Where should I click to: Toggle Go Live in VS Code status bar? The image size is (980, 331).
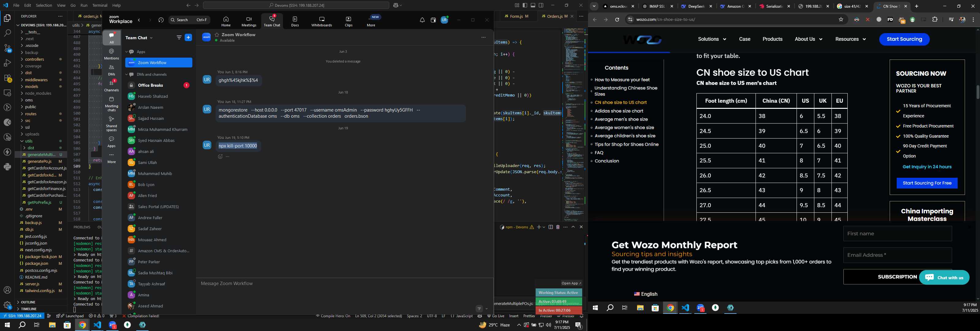pyautogui.click(x=496, y=316)
